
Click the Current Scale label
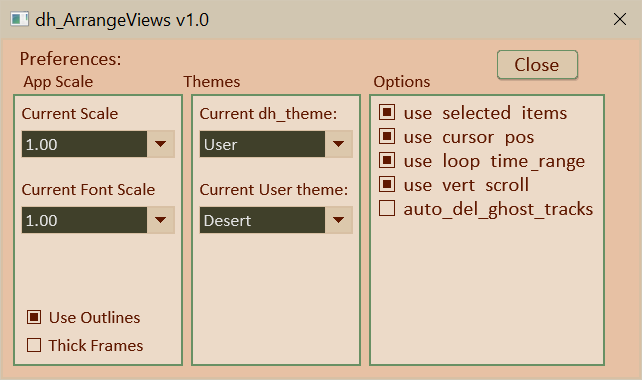click(x=70, y=113)
